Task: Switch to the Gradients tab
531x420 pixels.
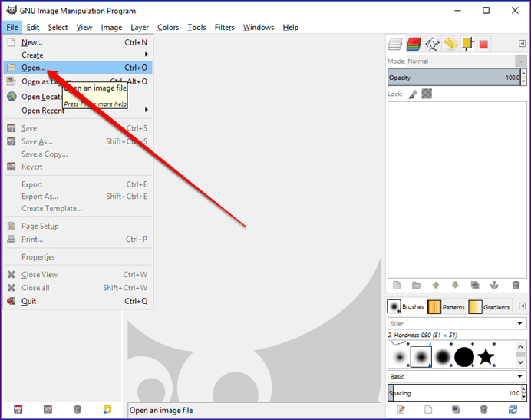Action: tap(489, 307)
